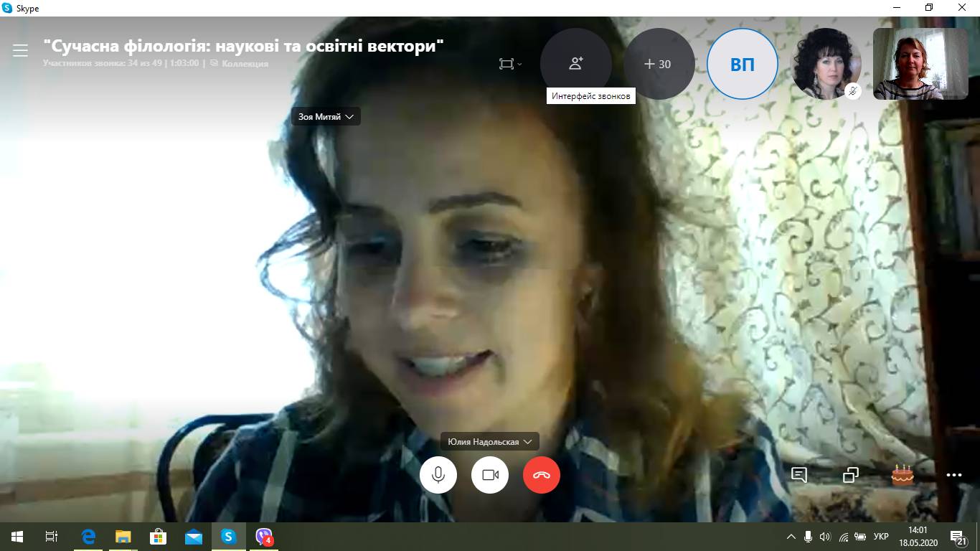Open the Коллекция gallery link
980x551 pixels.
(x=244, y=63)
